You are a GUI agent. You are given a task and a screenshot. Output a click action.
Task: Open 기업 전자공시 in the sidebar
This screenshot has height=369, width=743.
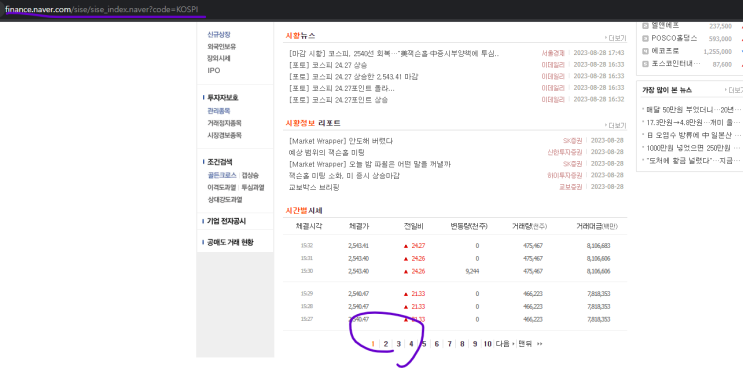tap(227, 221)
